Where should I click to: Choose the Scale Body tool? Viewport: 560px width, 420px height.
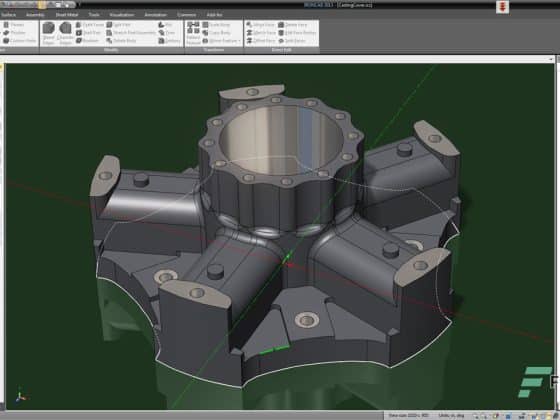(216, 25)
